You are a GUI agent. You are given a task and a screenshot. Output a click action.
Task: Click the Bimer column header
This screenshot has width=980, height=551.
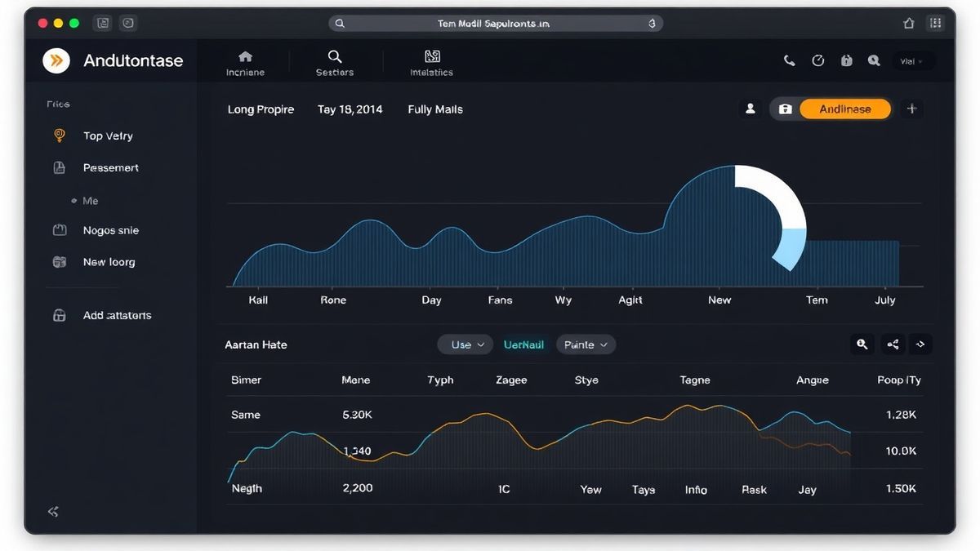pos(247,380)
